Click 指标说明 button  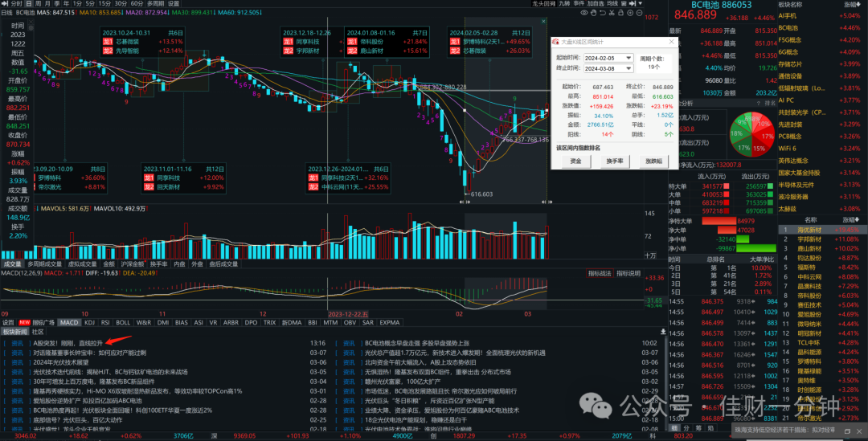click(x=628, y=273)
